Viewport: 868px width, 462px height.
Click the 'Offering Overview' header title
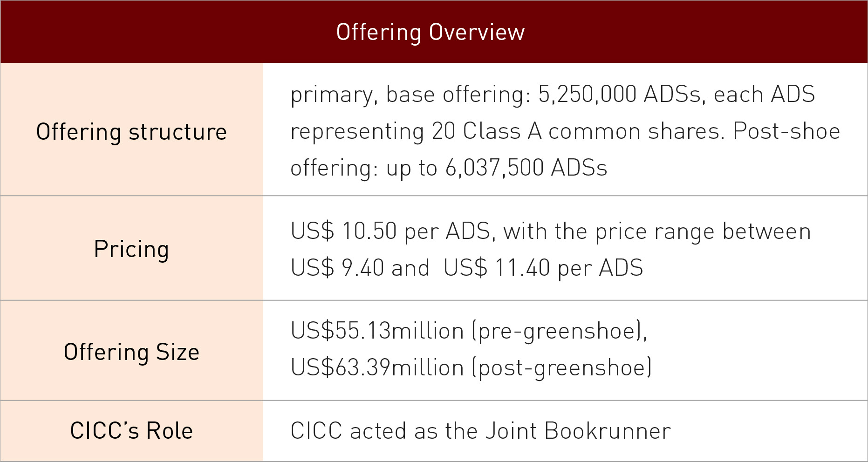tap(430, 32)
